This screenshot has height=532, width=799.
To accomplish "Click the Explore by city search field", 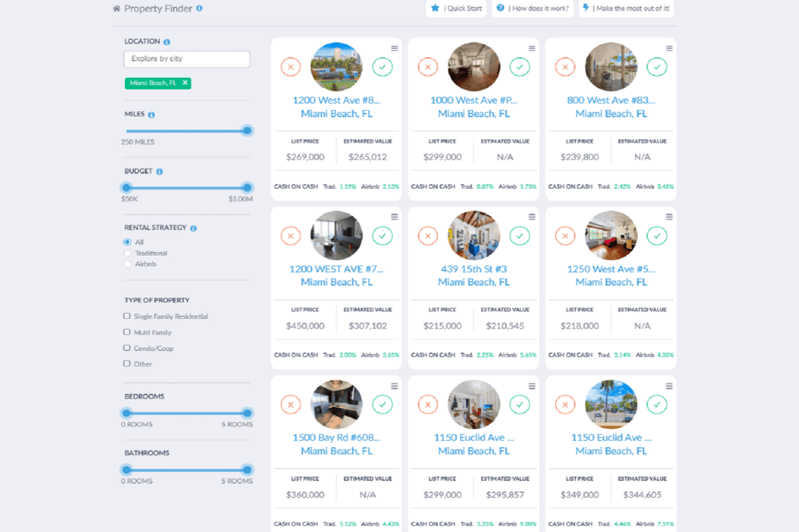I will (186, 59).
